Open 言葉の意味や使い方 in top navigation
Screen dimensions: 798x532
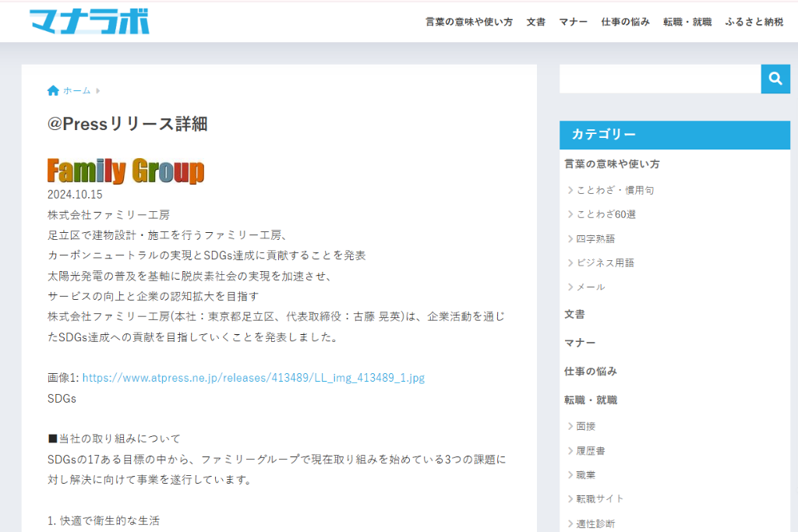(x=468, y=22)
